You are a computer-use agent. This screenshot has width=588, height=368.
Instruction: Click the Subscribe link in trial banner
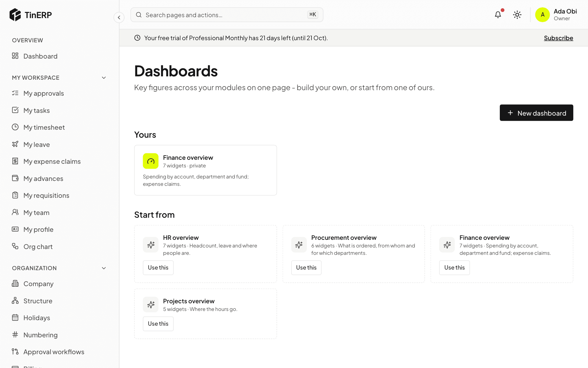[558, 38]
